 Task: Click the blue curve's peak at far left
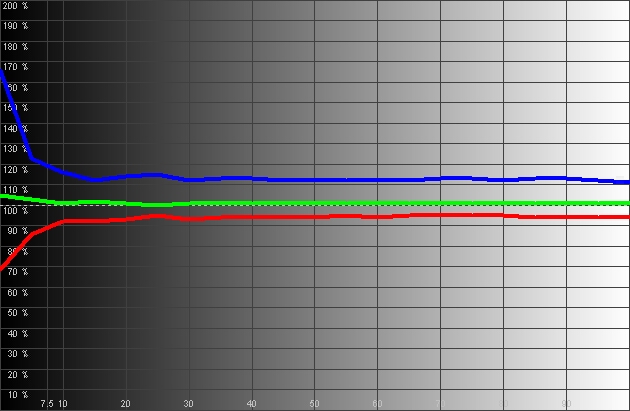(2, 70)
